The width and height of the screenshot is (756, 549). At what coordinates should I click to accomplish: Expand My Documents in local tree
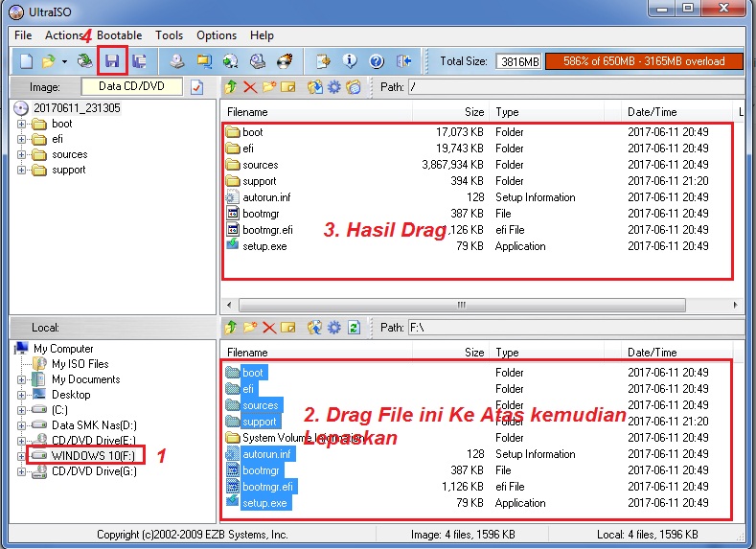pyautogui.click(x=21, y=379)
